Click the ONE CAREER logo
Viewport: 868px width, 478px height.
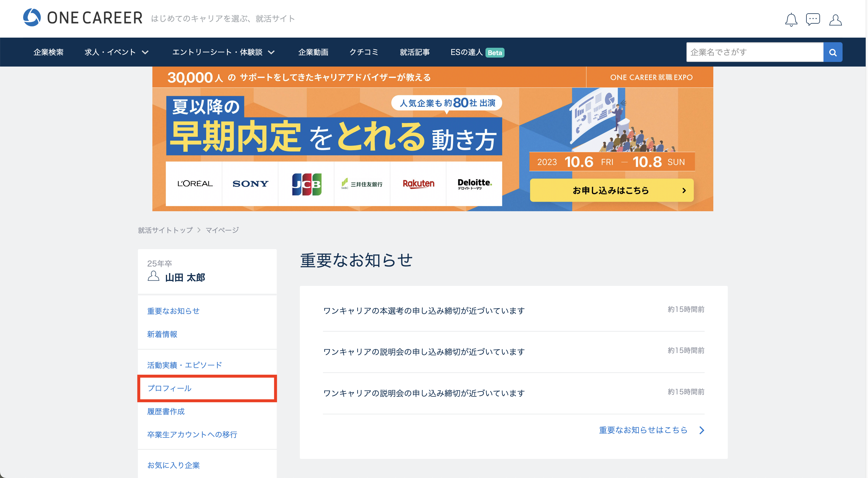(83, 18)
